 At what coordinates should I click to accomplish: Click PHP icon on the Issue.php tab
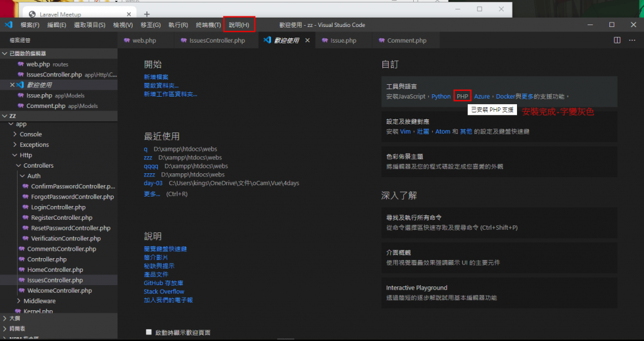(325, 40)
